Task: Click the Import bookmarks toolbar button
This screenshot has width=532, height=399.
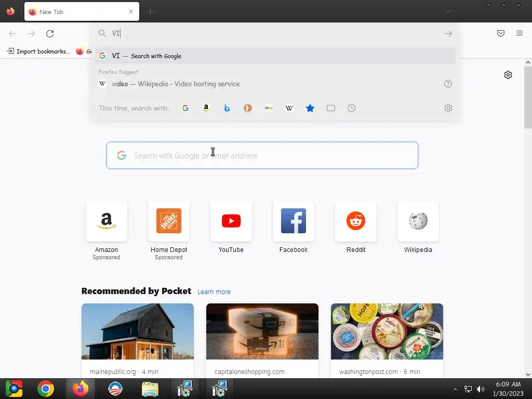Action: 38,51
